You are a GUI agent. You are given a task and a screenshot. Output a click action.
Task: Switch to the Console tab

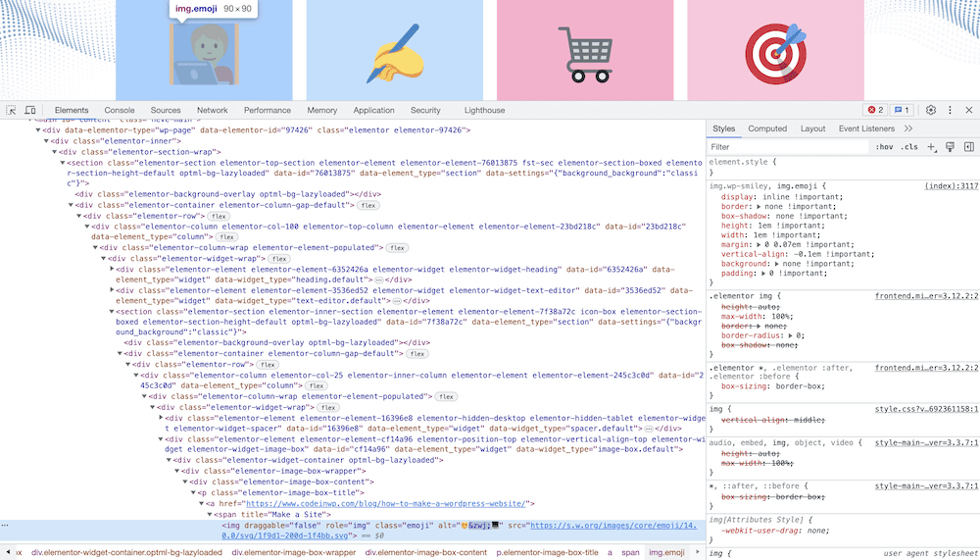point(120,111)
